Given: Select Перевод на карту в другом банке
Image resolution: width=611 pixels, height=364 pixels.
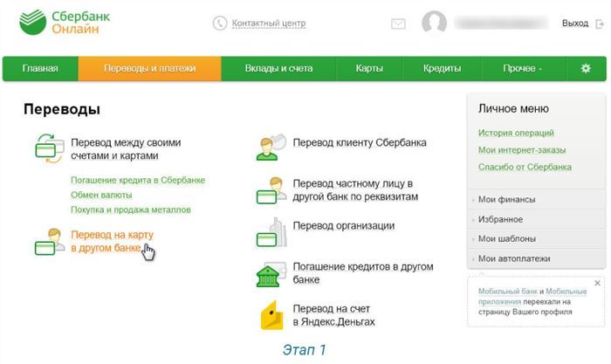Looking at the screenshot, I should pos(113,241).
